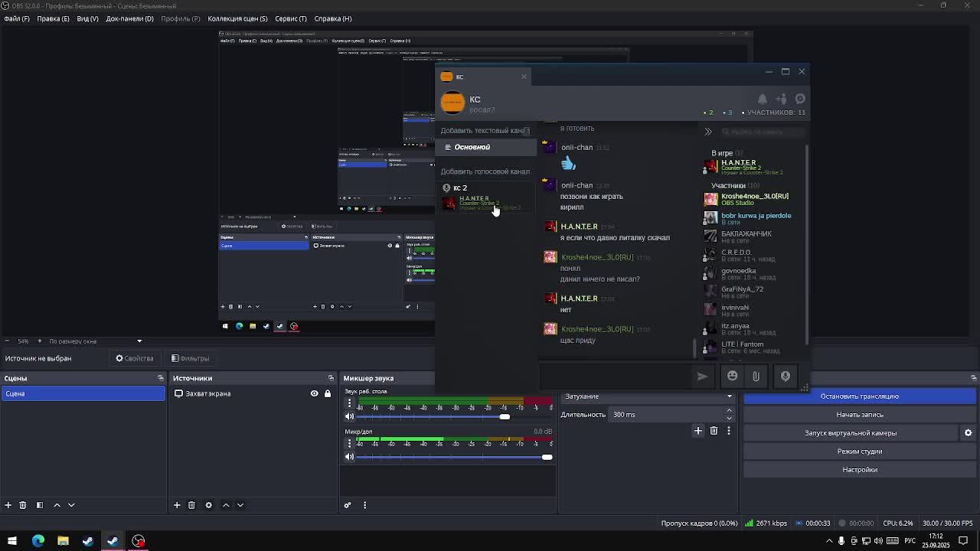Add a new scene with plus icon

(8, 505)
